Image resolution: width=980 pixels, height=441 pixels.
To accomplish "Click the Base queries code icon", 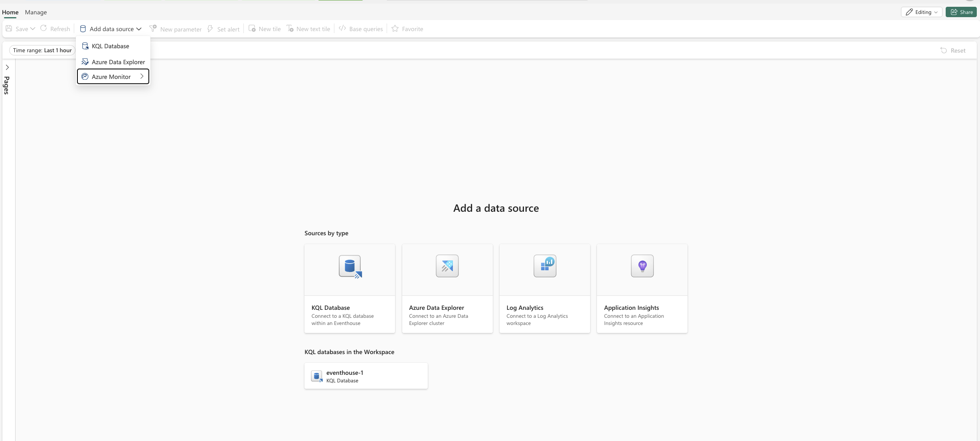I will tap(342, 28).
